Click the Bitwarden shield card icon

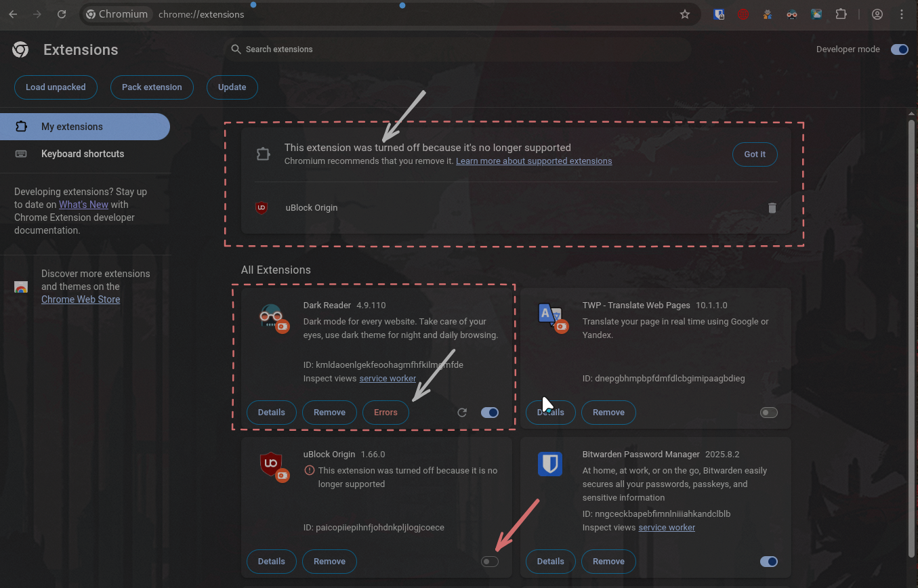pyautogui.click(x=549, y=464)
